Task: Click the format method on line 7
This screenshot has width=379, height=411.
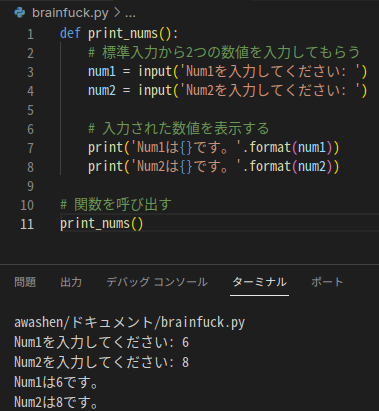Action: [270, 147]
